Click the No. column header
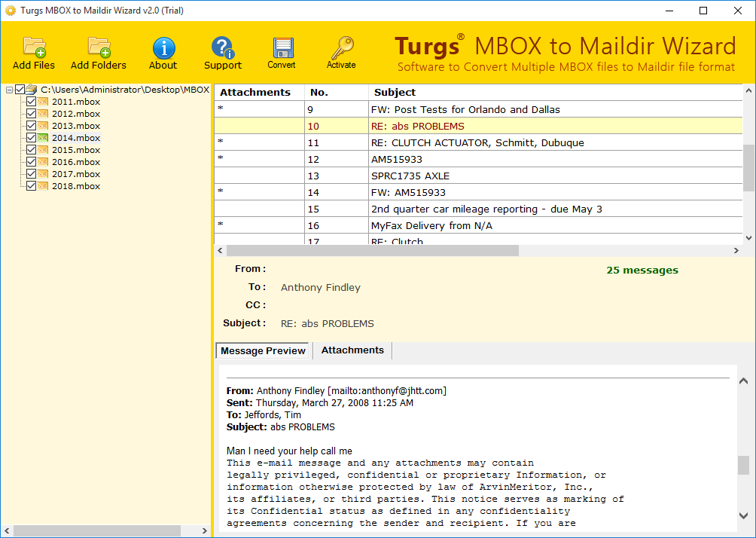This screenshot has height=538, width=756. 337,92
